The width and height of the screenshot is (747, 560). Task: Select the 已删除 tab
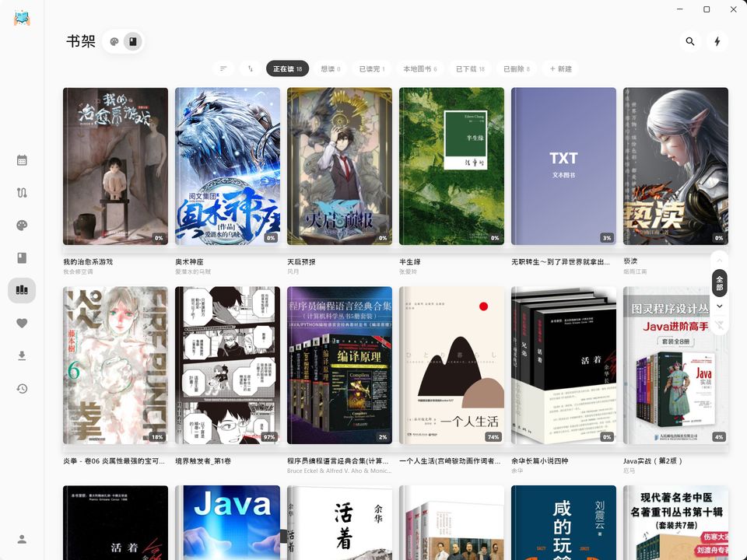pos(517,68)
